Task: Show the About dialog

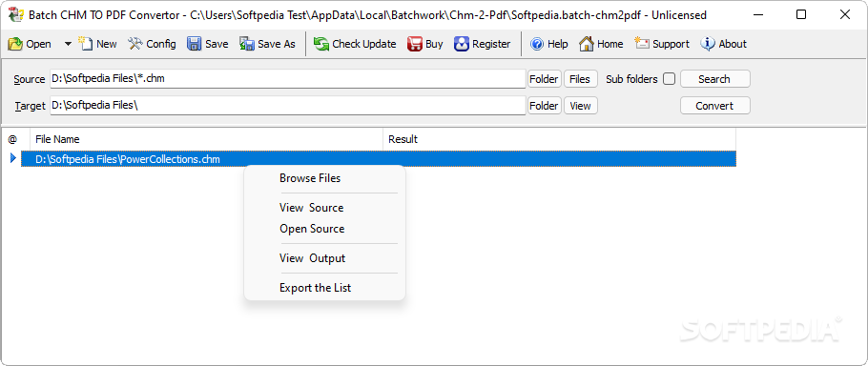Action: pos(724,44)
